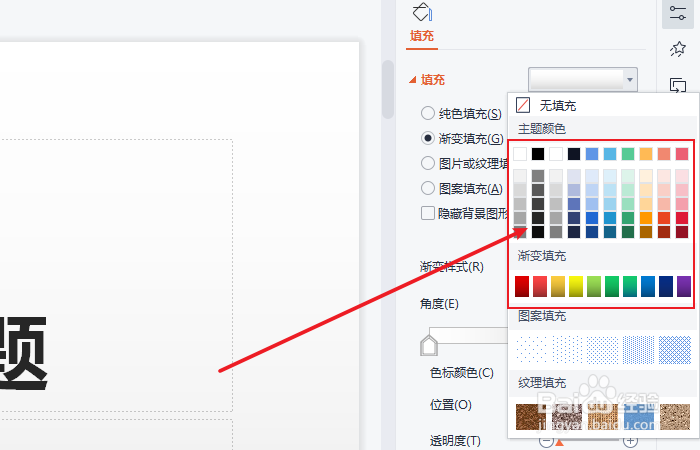This screenshot has height=450, width=700.
Task: Click the 纹理填充 section heading
Action: tap(542, 383)
